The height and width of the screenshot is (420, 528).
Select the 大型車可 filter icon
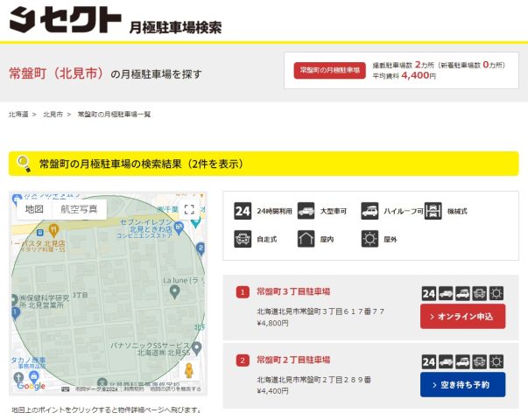coord(306,211)
